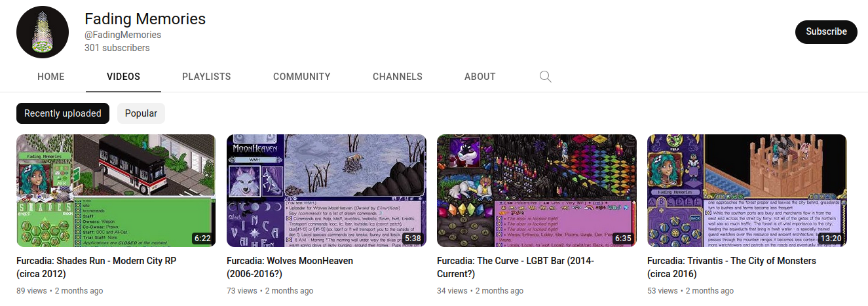The image size is (868, 306).
Task: Open title 'Furcadia: Shades Run - Modern City RP'
Action: [x=96, y=267]
